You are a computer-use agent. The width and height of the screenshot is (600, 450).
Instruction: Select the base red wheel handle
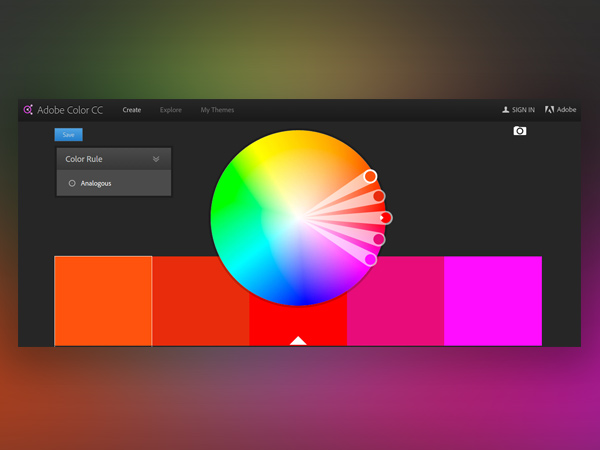pos(386,218)
